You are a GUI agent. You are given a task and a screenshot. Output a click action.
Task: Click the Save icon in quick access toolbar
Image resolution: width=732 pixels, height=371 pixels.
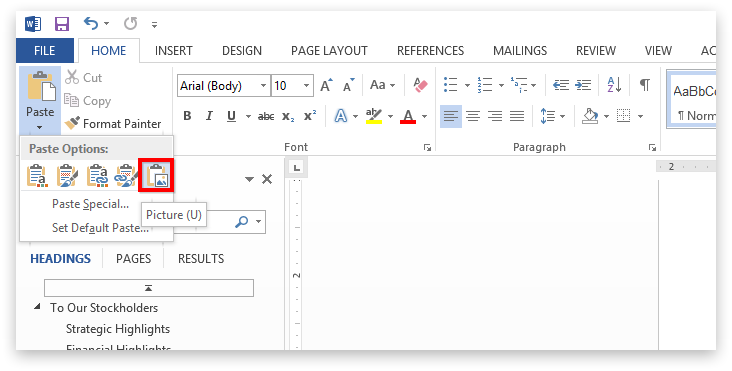point(62,24)
